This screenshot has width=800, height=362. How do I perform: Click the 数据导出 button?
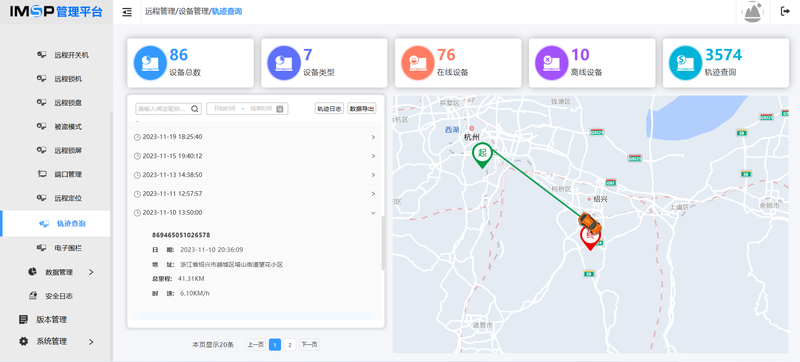(362, 109)
